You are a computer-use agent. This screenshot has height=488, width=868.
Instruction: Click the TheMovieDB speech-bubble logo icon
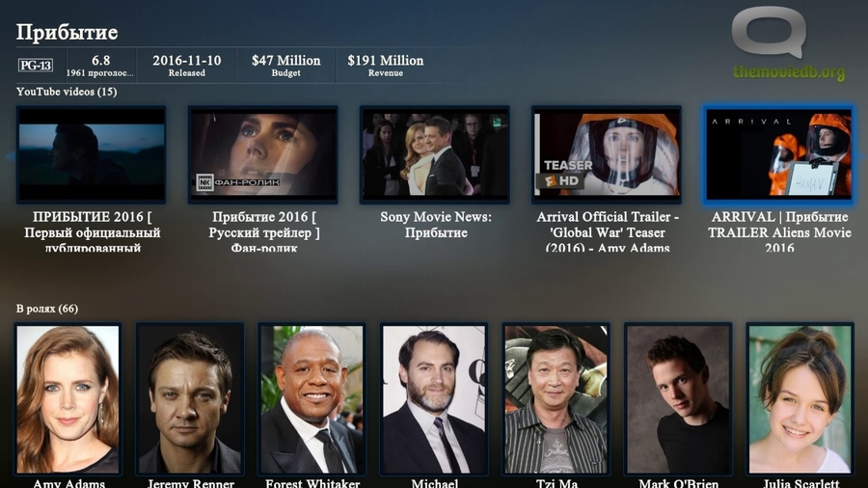pos(769,32)
